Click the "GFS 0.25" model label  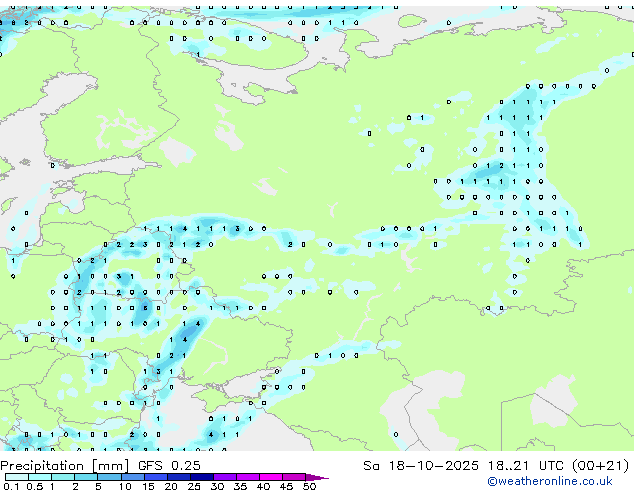point(169,466)
